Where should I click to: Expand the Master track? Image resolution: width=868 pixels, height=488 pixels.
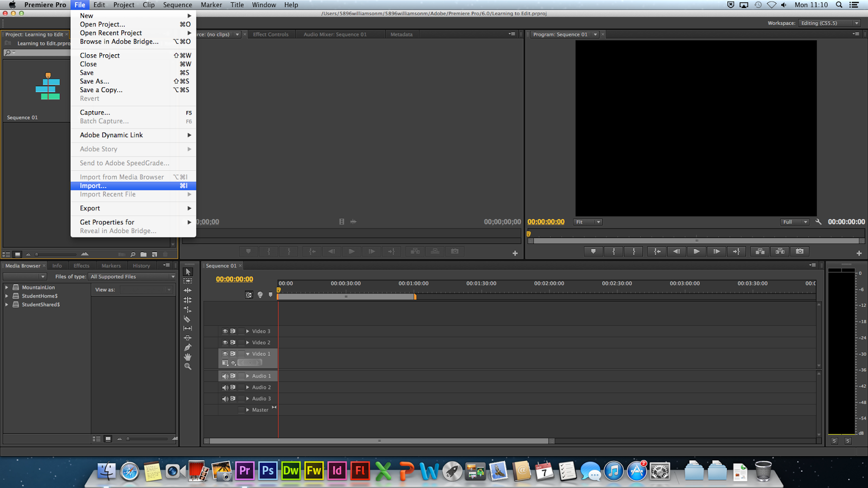248,410
